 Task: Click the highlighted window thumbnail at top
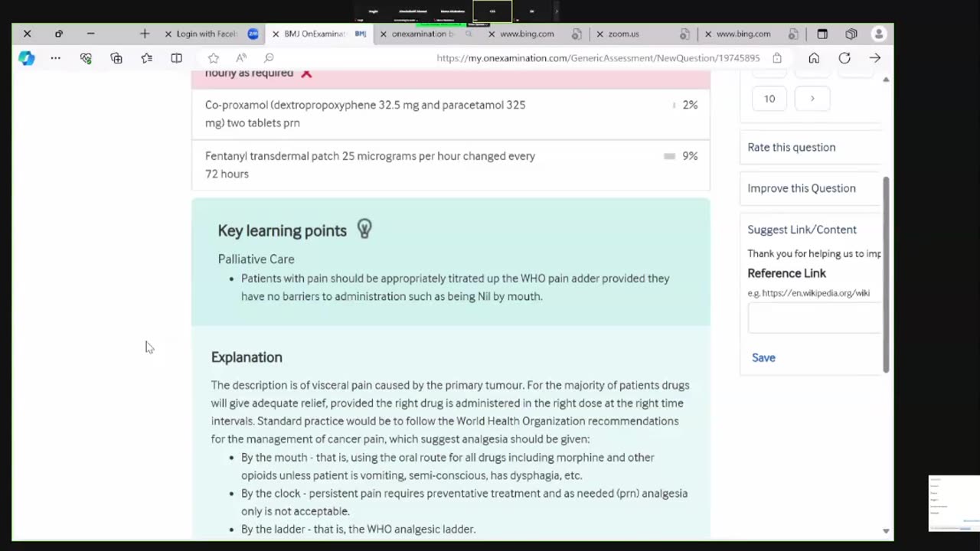(492, 11)
